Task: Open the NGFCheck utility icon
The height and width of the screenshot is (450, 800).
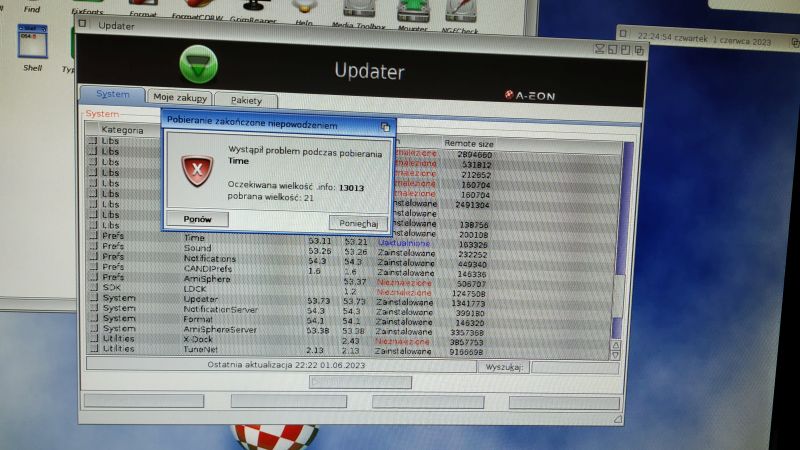Action: 461,11
